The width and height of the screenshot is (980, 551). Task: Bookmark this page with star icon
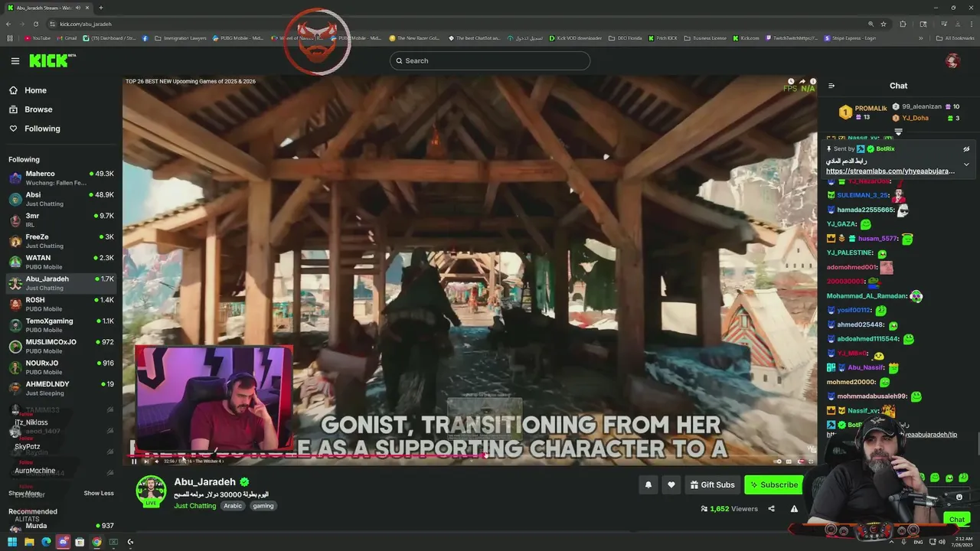(x=883, y=24)
